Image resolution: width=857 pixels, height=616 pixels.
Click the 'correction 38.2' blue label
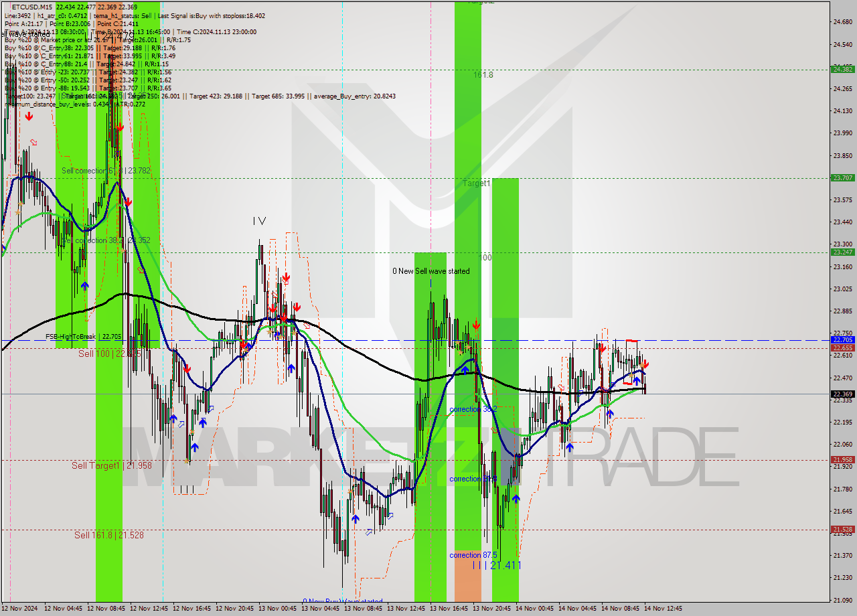[x=473, y=409]
